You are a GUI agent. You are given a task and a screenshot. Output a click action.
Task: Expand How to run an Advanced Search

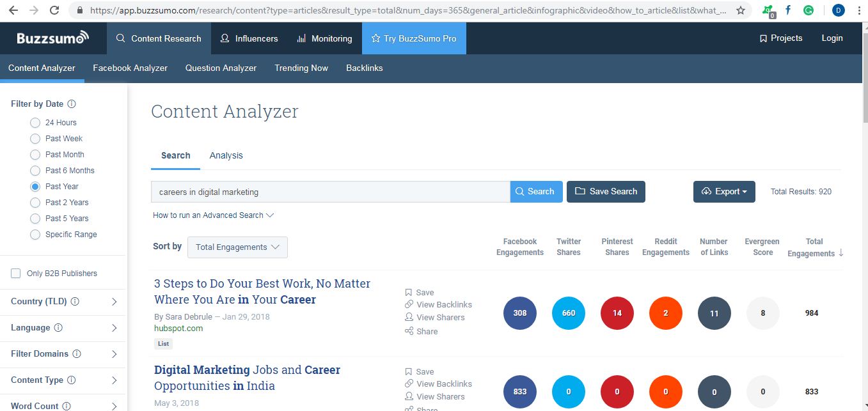click(213, 215)
